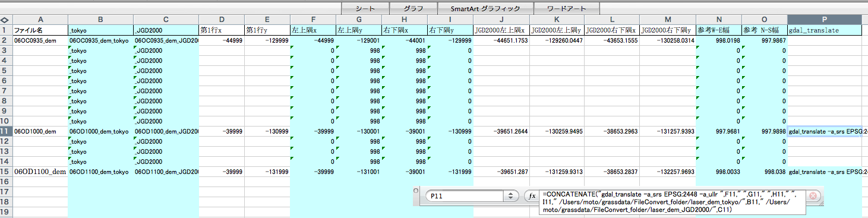Select column J header
Image resolution: width=868 pixels, height=218 pixels.
(501, 19)
